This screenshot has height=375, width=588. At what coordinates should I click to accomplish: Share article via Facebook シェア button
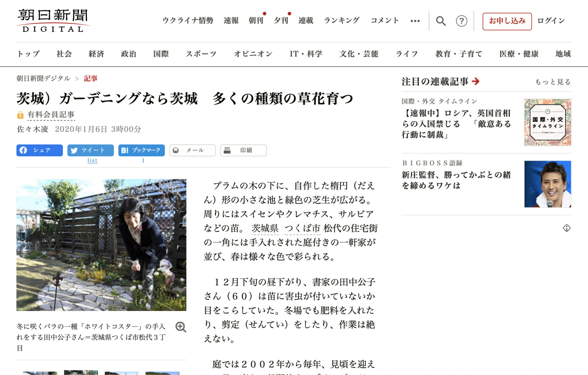click(x=40, y=150)
